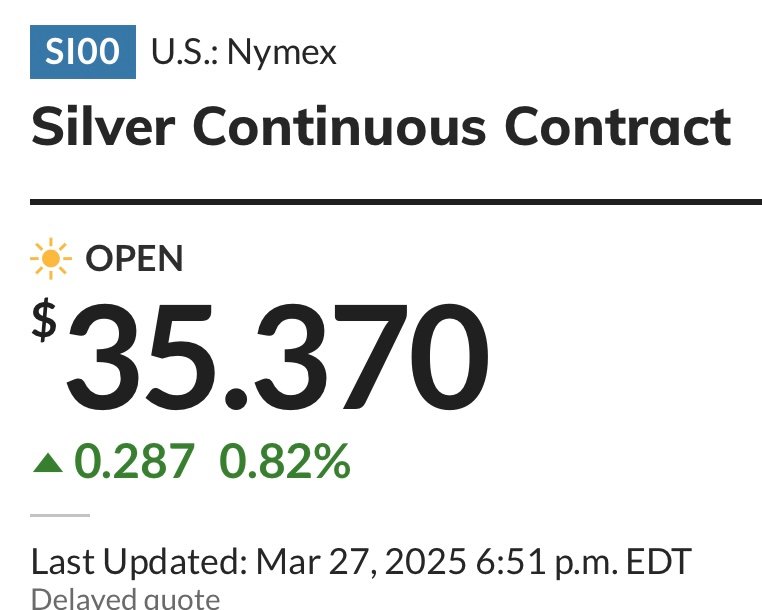Click the word Contract in the title
The height and width of the screenshot is (610, 762).
pos(618,127)
